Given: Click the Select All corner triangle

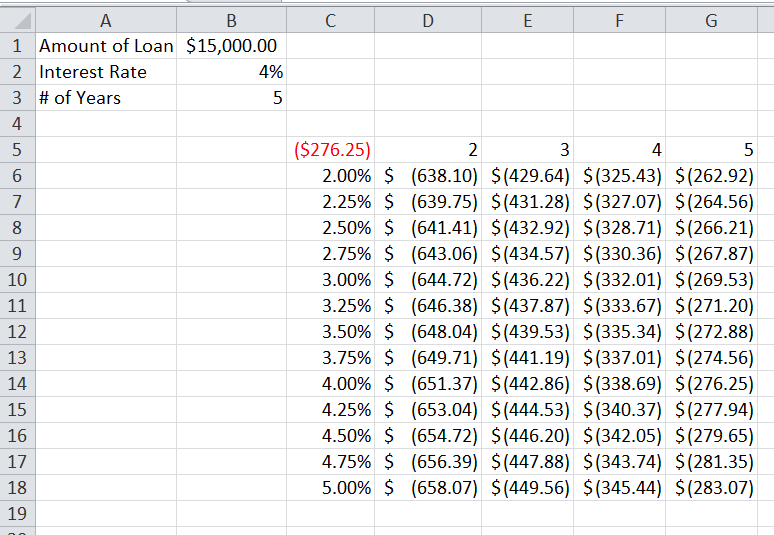Looking at the screenshot, I should (x=17, y=19).
